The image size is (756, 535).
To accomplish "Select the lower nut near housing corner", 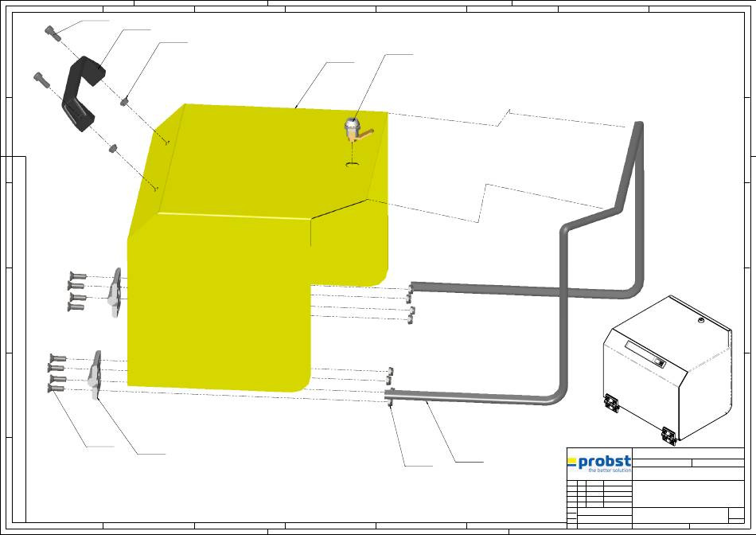I will pos(113,148).
